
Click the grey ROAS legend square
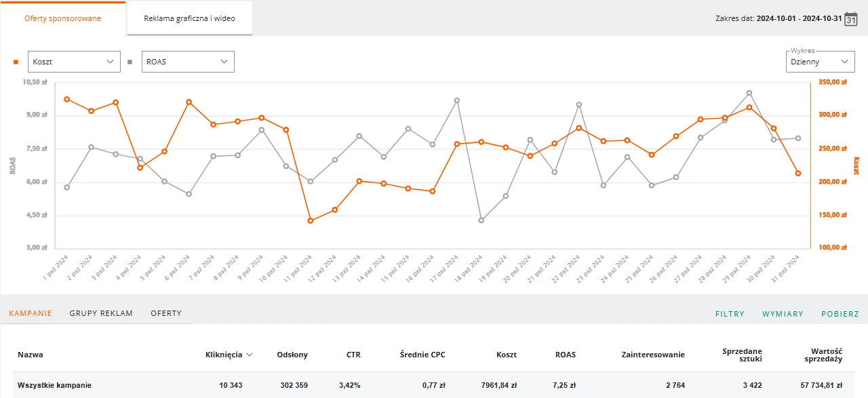(x=130, y=62)
